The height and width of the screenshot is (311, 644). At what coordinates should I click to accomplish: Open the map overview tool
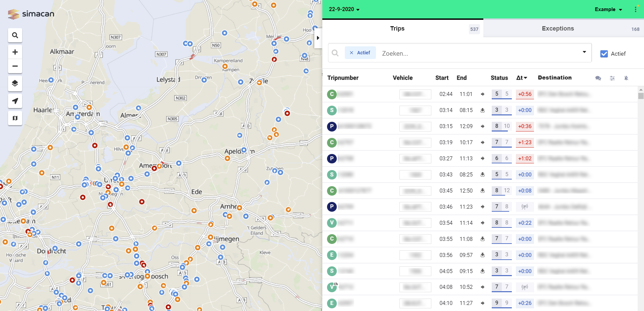pyautogui.click(x=15, y=118)
